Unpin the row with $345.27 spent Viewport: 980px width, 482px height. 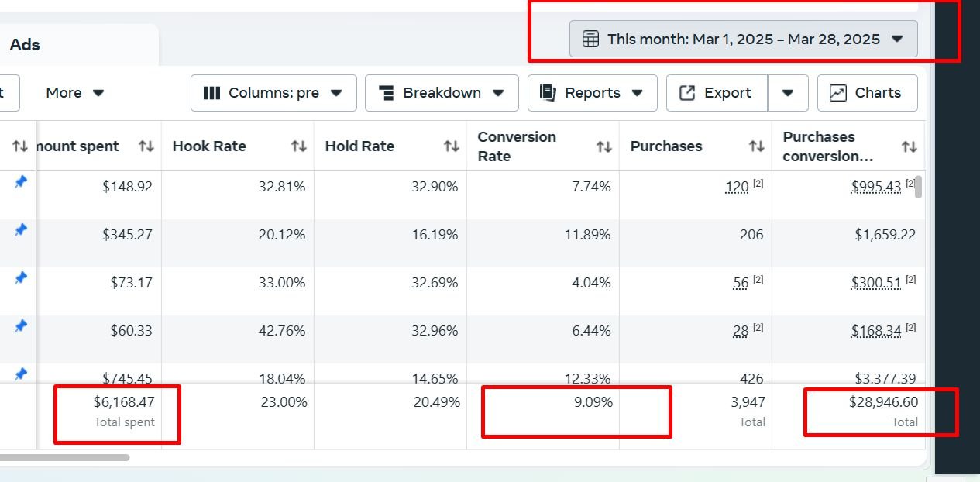tap(21, 230)
